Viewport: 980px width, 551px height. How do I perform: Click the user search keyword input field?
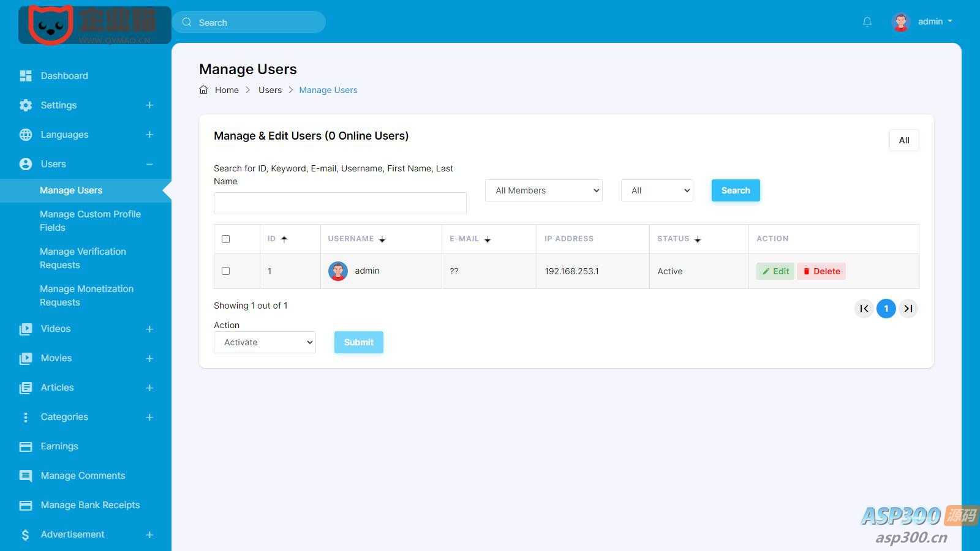pos(340,203)
